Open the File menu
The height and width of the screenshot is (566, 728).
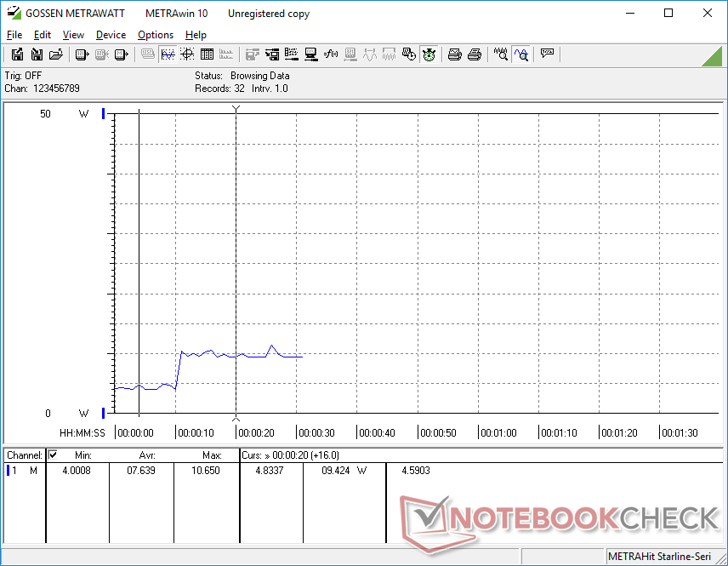(x=14, y=35)
